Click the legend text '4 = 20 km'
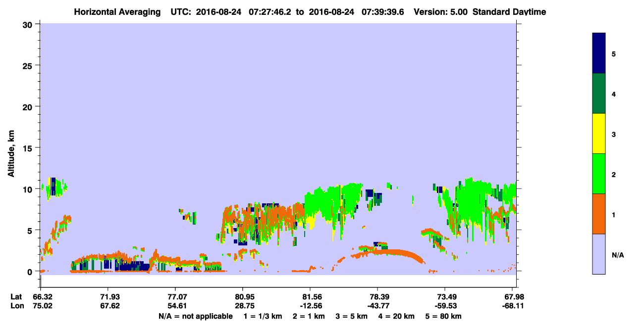644x330 pixels. 397,316
